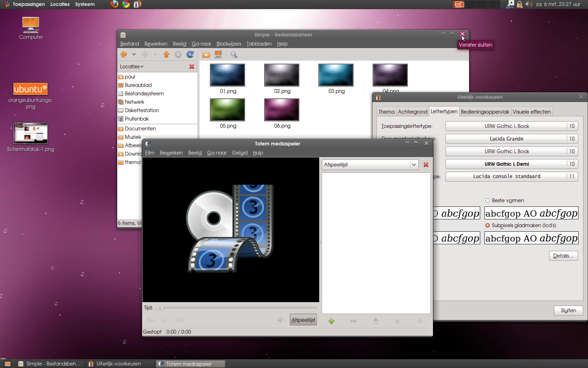
Task: Click the remove from playlist minus icon
Action: pos(353,321)
